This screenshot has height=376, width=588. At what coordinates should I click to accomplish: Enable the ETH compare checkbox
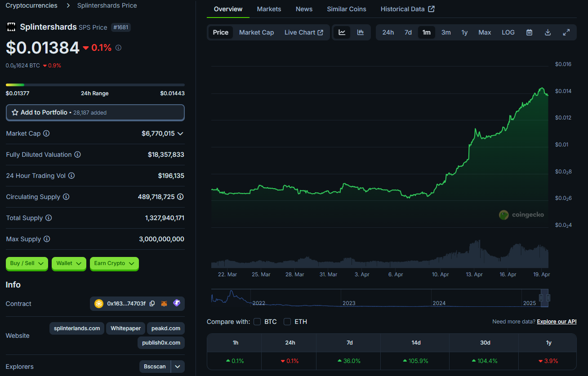[x=287, y=322]
